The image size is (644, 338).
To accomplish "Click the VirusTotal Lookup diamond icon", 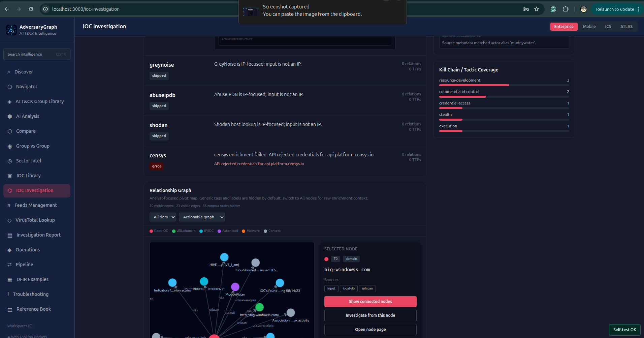I will [x=9, y=220].
